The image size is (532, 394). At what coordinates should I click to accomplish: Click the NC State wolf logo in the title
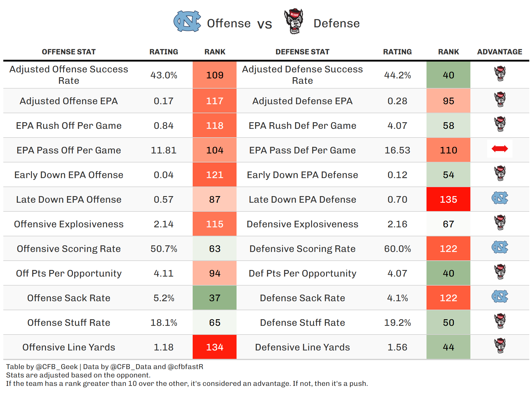coord(294,21)
